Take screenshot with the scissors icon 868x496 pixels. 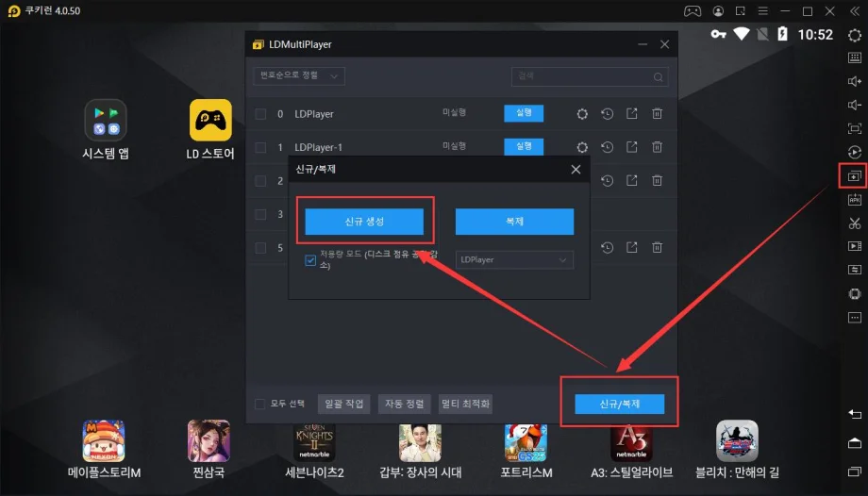[854, 223]
